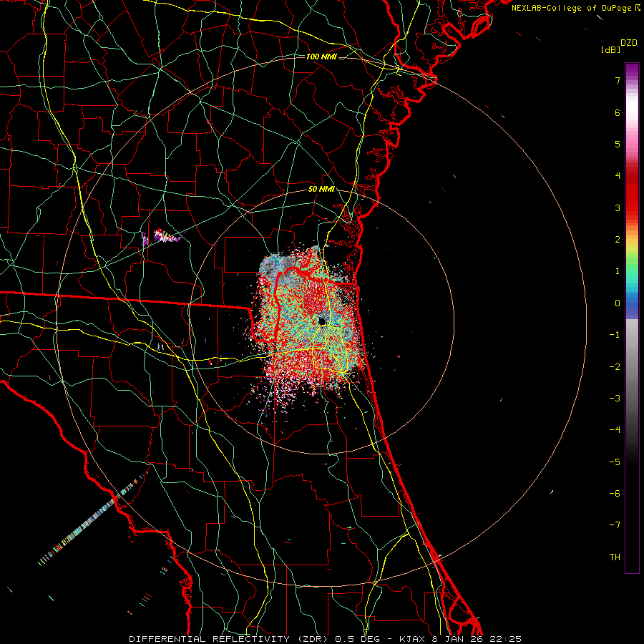This screenshot has height=644, width=644.
Task: Click the 3 value on the color scale
Action: [618, 208]
